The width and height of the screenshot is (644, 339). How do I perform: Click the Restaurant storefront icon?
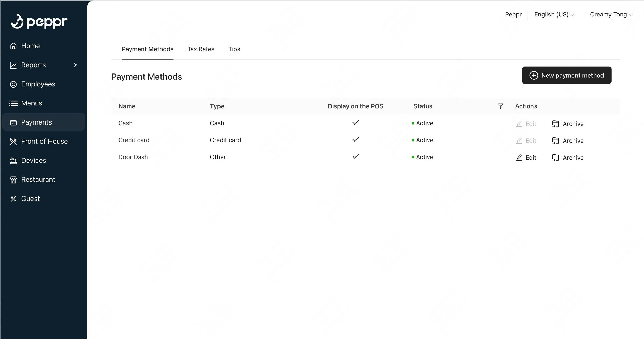13,180
